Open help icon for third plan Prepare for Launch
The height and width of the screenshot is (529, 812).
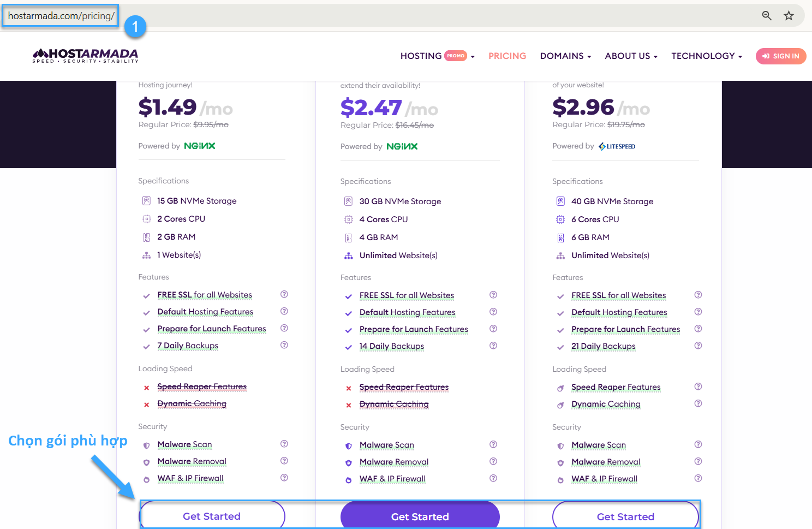[x=698, y=329]
